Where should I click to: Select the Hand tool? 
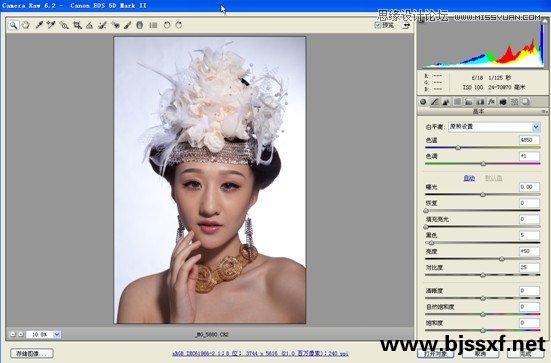[x=26, y=25]
